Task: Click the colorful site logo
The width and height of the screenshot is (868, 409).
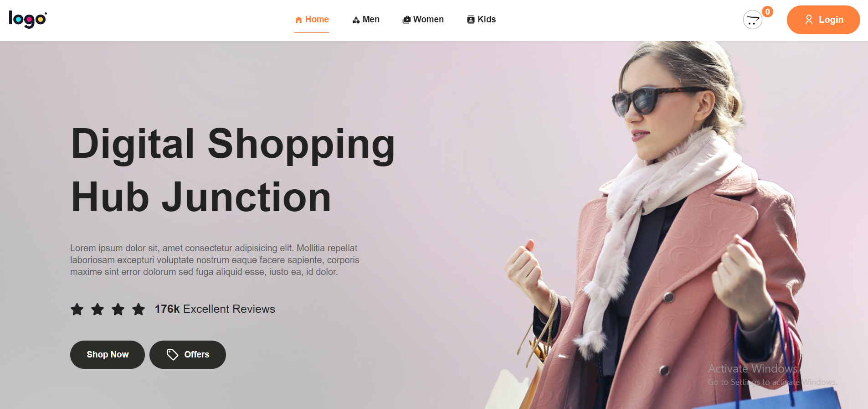Action: 28,19
